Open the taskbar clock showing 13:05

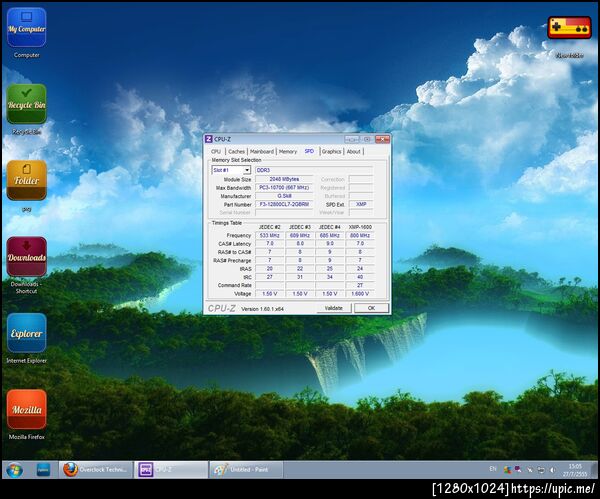click(575, 470)
